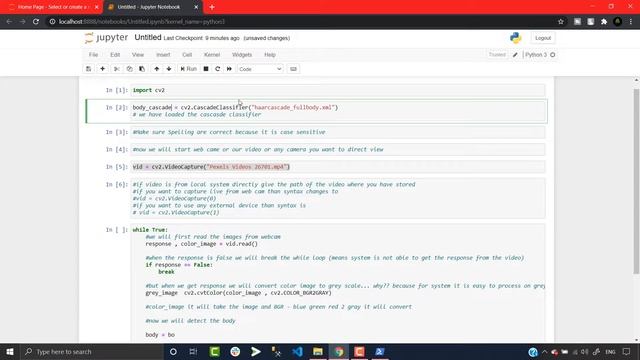Reload the page

(x=36, y=22)
